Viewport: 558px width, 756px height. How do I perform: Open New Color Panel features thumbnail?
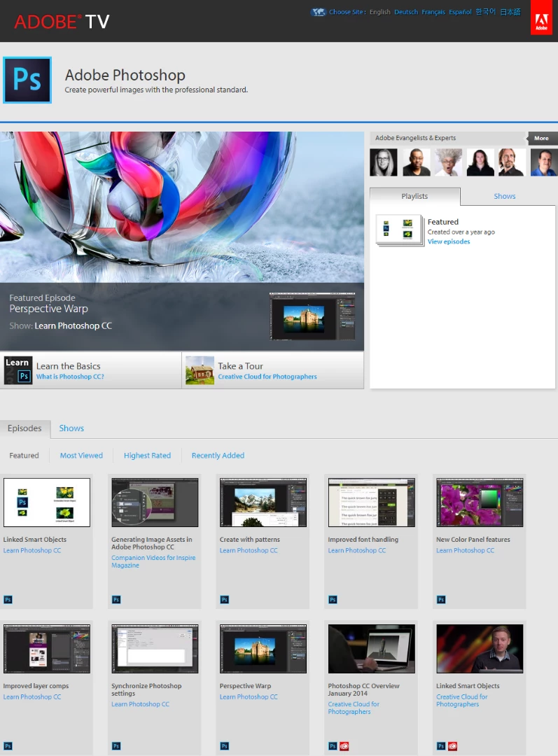click(x=480, y=503)
